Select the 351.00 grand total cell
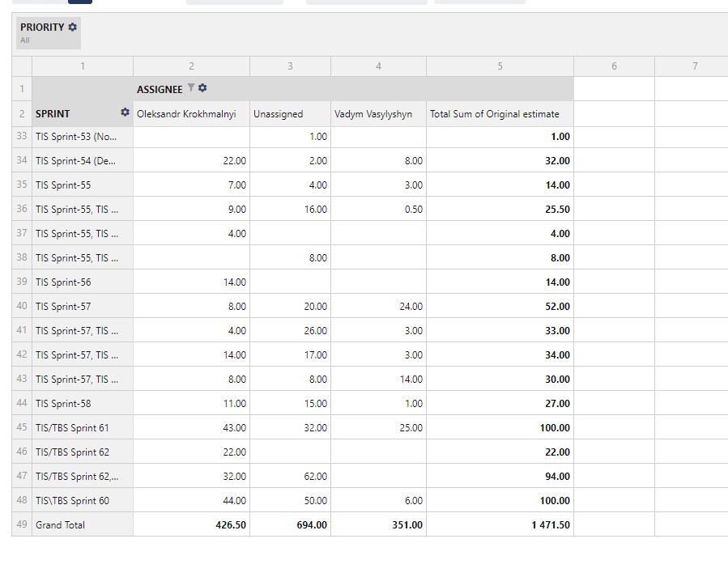Image resolution: width=728 pixels, height=577 pixels. click(x=378, y=524)
